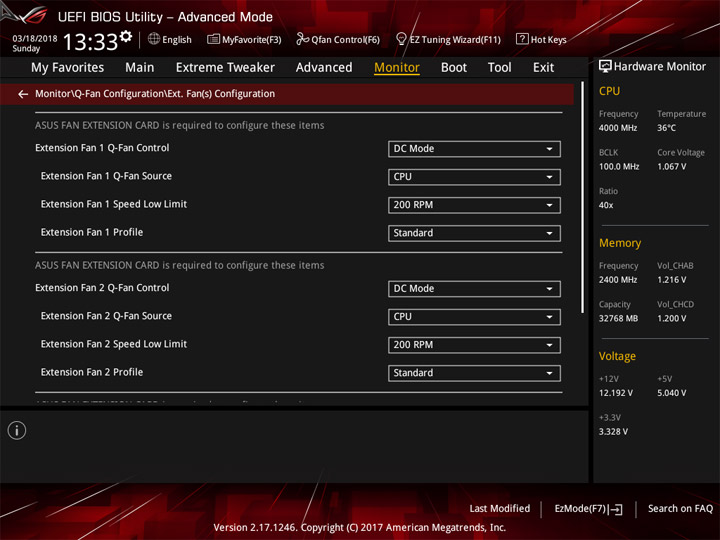
Task: Select the Monitor tab
Action: pos(397,68)
